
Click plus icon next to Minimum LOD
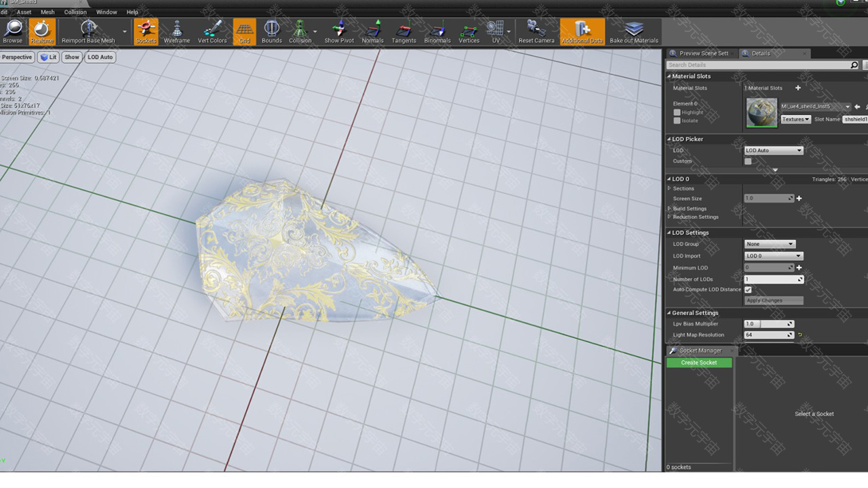pos(799,268)
